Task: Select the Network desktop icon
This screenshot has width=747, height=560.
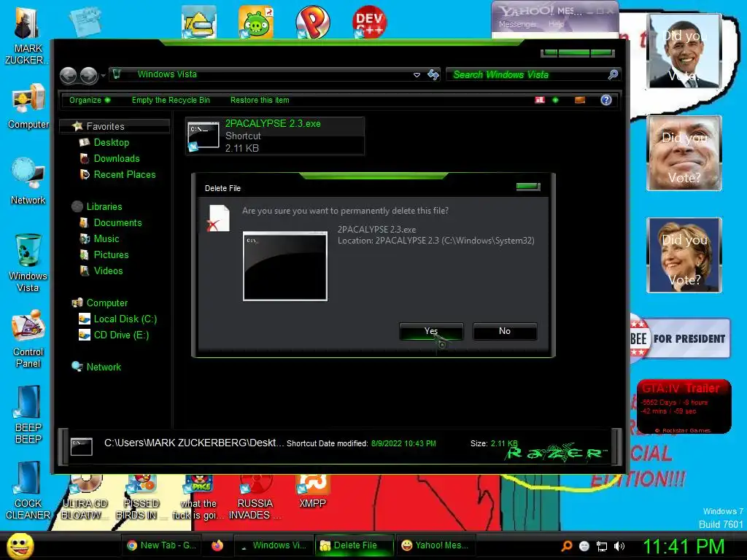Action: coord(28,182)
